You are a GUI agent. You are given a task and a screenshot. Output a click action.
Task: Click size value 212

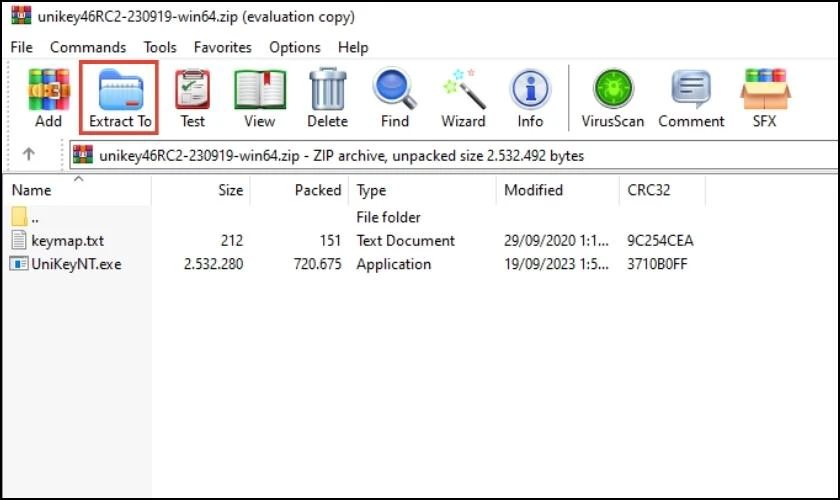click(232, 241)
